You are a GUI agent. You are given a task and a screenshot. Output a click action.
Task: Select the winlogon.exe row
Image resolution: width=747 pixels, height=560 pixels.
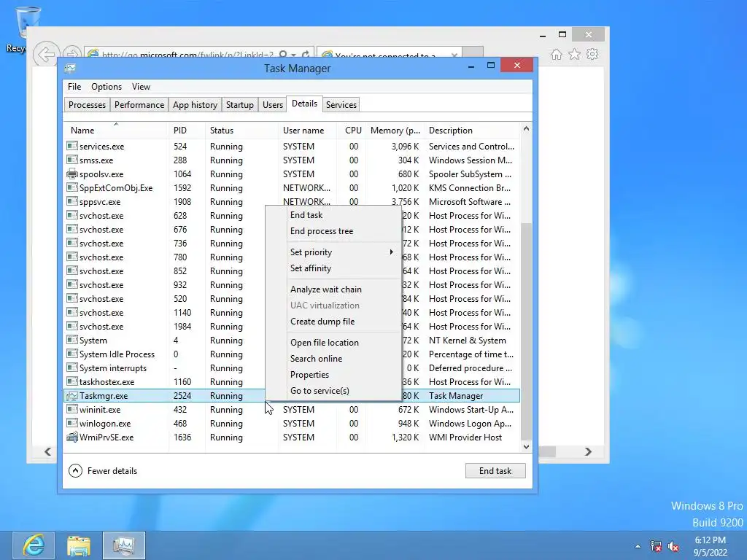[292, 423]
